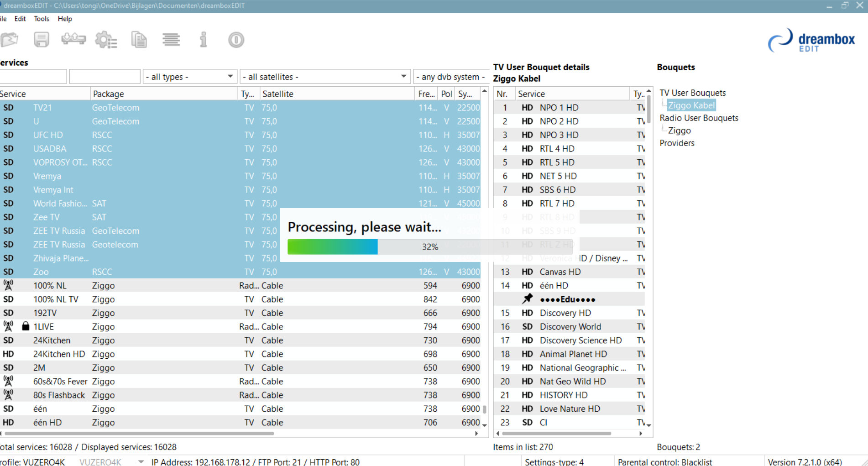The height and width of the screenshot is (466, 868).
Task: Select Nat Geo Wild HD entry
Action: 570,381
